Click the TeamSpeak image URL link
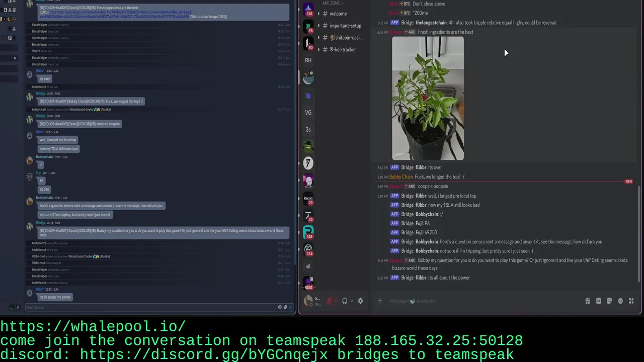This screenshot has width=644, height=362. (115, 14)
